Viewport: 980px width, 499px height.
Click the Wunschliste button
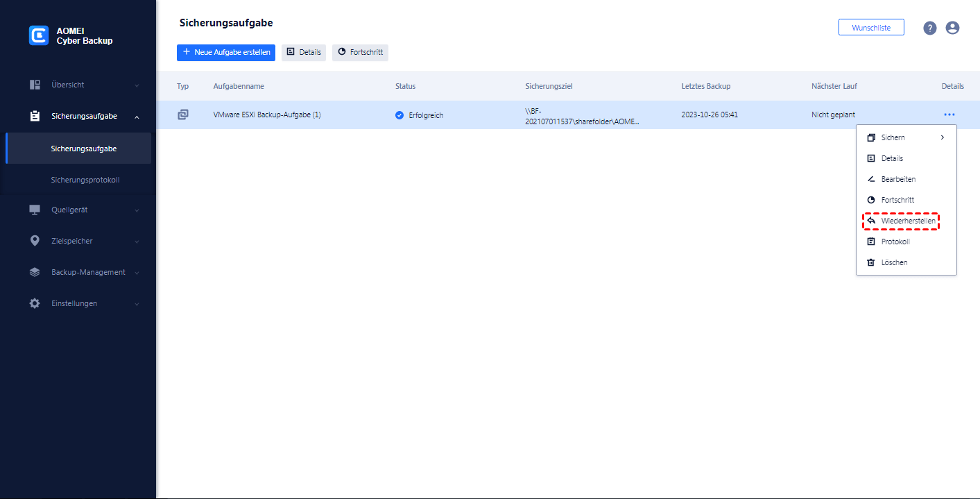click(x=871, y=28)
